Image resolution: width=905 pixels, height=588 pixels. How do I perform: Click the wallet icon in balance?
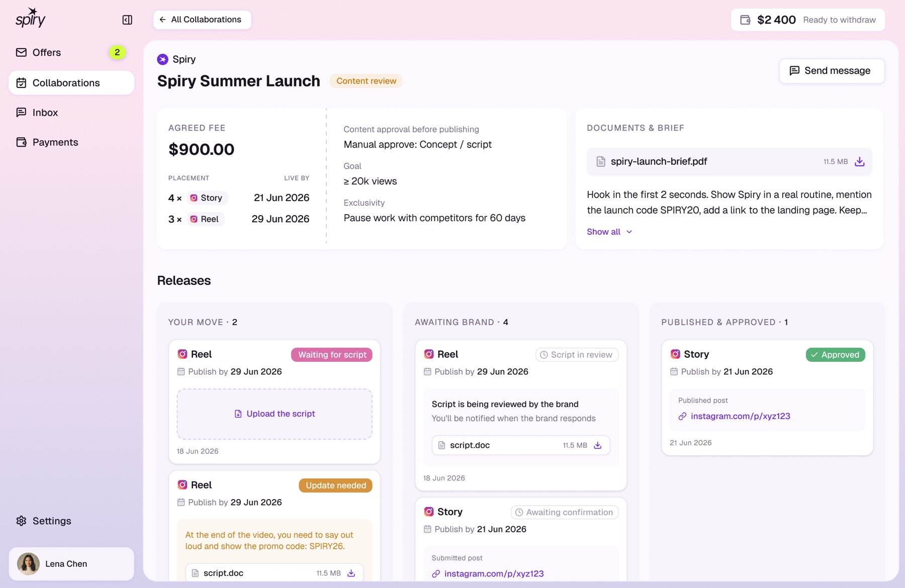[x=746, y=20]
